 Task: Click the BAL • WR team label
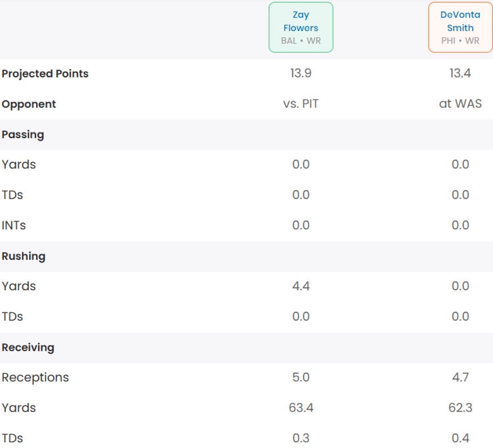[301, 41]
